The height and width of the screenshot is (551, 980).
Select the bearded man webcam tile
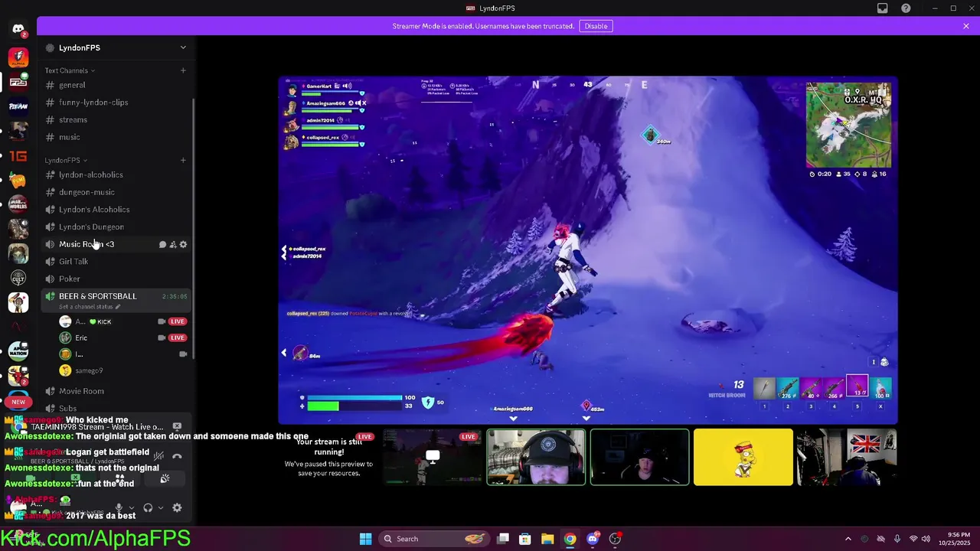click(536, 457)
